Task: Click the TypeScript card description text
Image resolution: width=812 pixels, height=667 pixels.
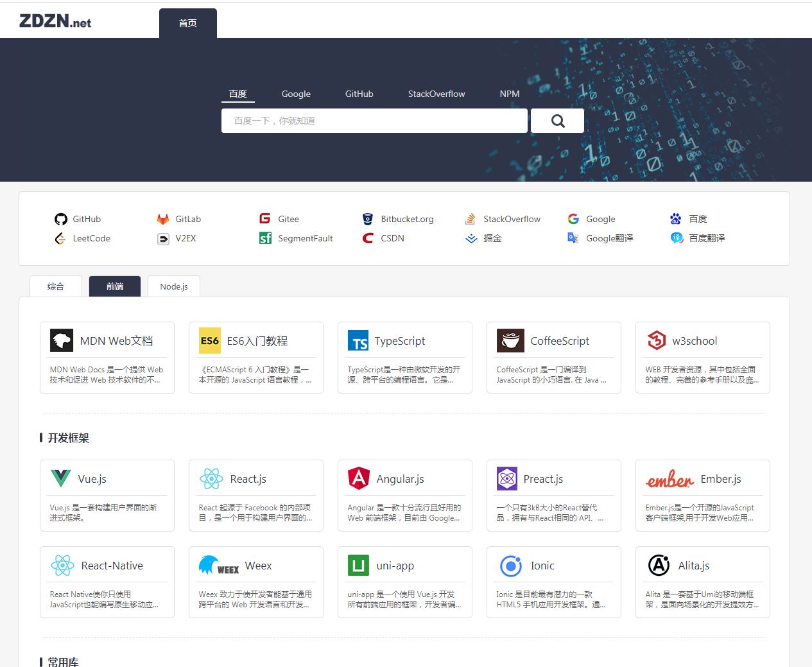Action: click(404, 375)
